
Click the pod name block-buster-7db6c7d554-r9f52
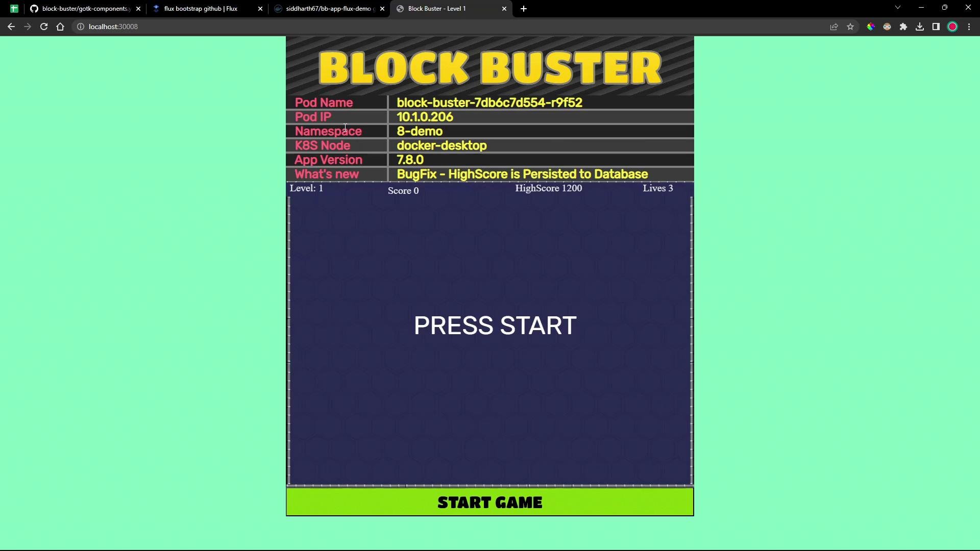click(x=489, y=103)
